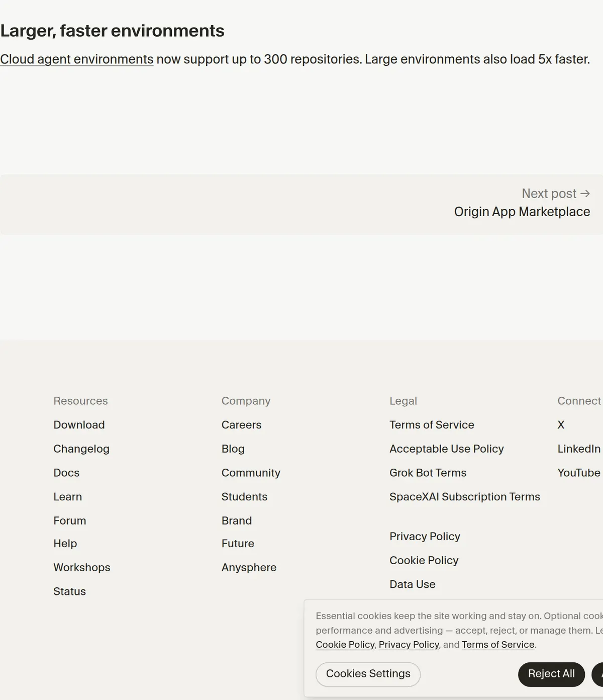
Task: Click the Reject All cookies button
Action: [551, 674]
